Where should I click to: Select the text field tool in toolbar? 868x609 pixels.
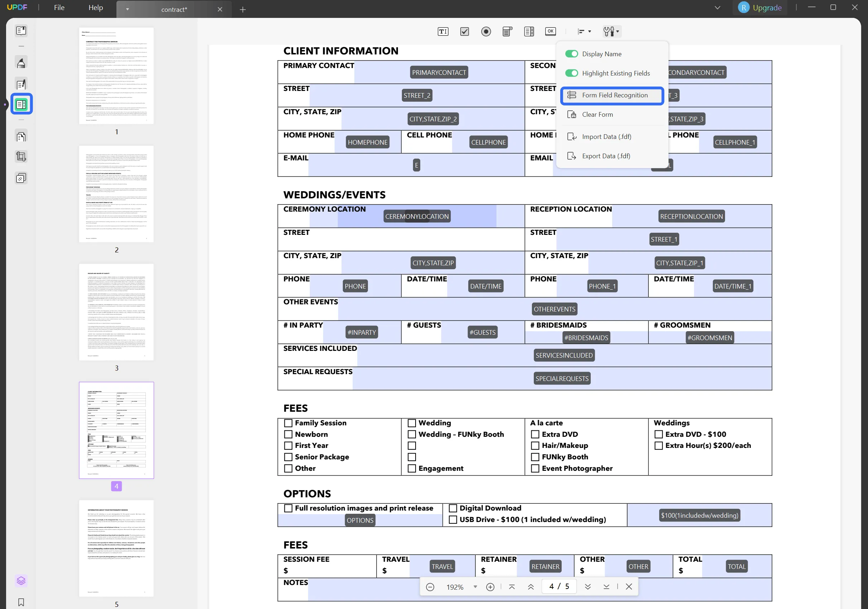pos(442,31)
